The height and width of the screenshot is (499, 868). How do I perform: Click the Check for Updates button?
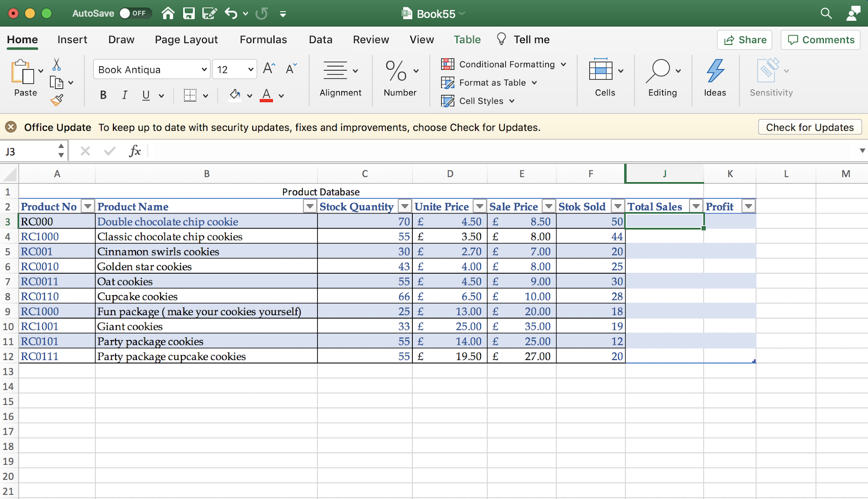(810, 127)
